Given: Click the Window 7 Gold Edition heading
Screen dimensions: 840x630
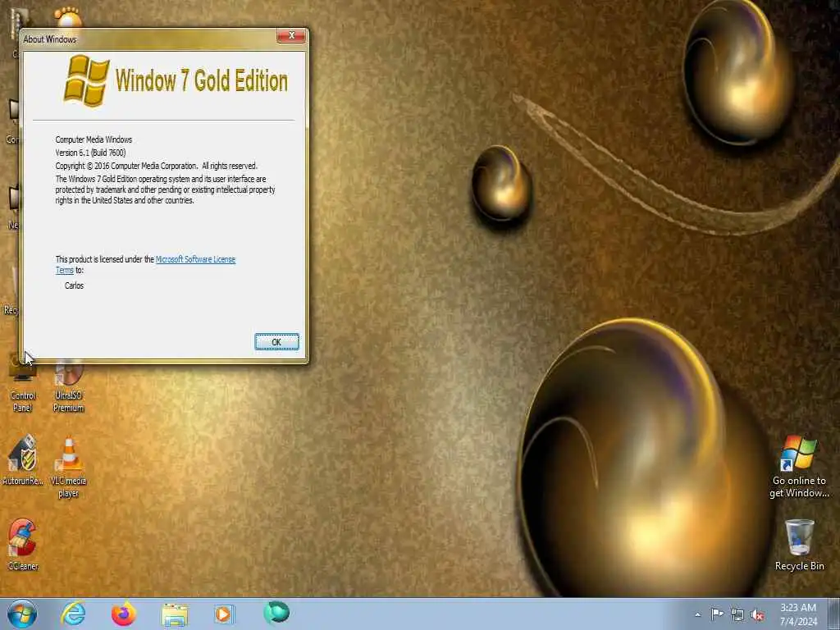Looking at the screenshot, I should point(202,81).
